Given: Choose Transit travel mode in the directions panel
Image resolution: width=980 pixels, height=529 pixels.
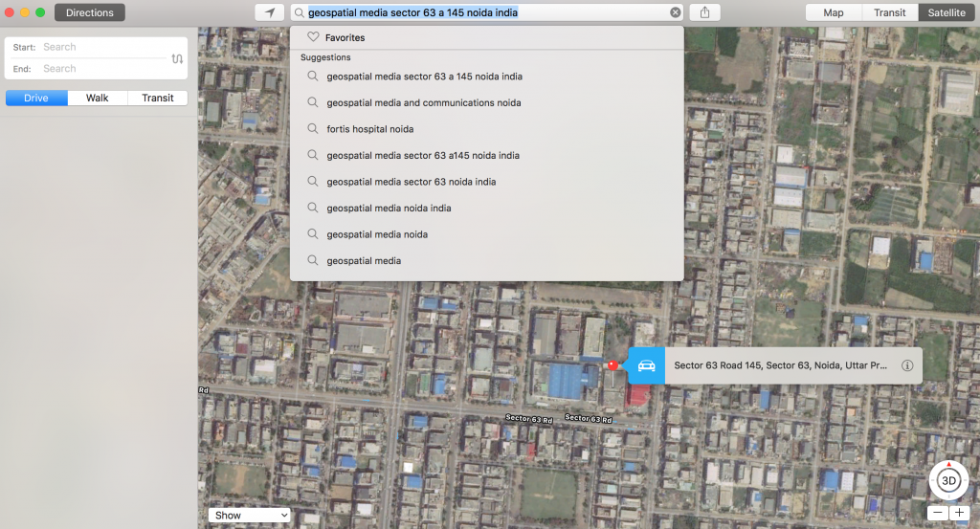Looking at the screenshot, I should [158, 98].
